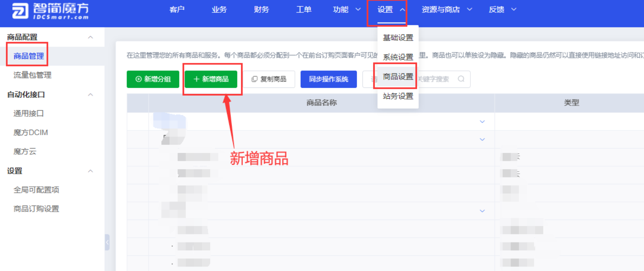Open the 业务 menu
644x271 pixels.
(x=219, y=9)
